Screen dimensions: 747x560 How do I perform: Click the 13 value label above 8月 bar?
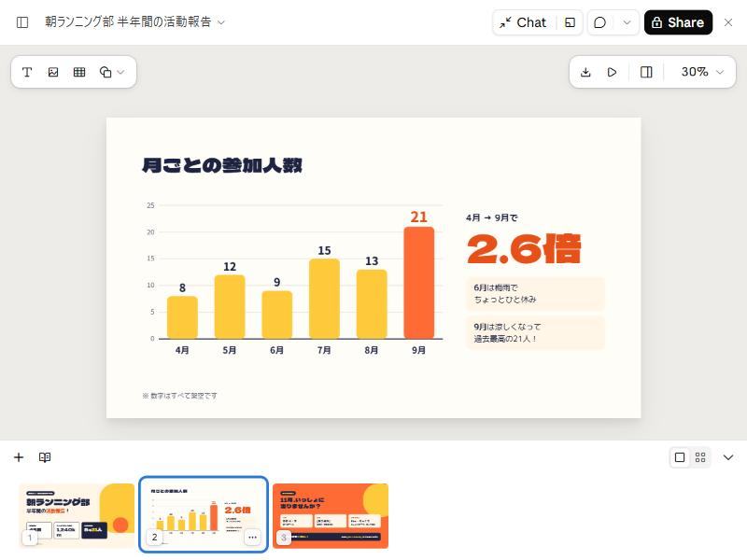click(372, 261)
